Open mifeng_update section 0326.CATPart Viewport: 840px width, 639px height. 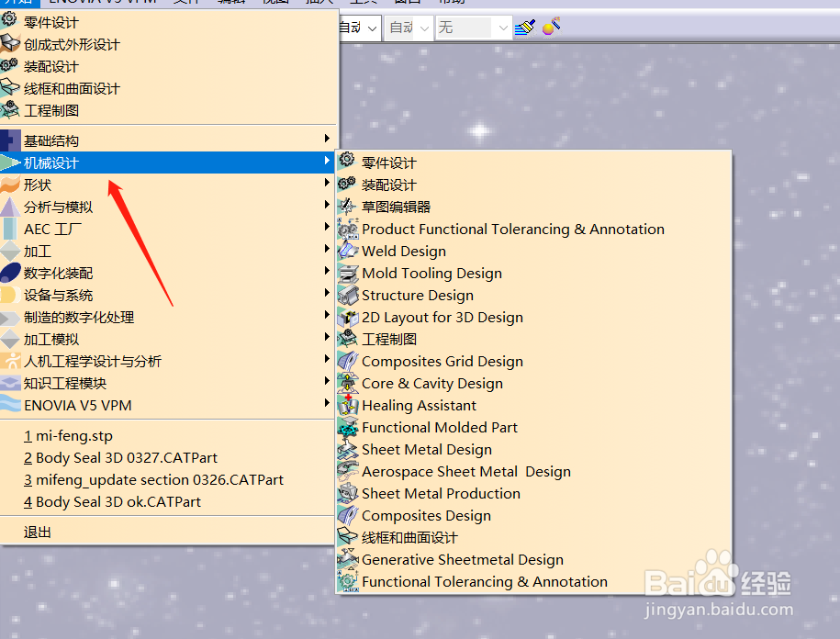[166, 479]
